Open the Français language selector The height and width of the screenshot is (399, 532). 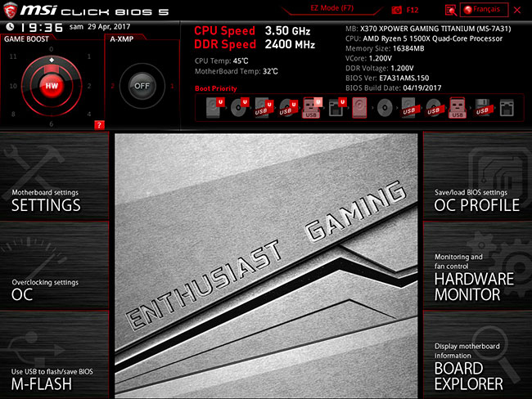[484, 10]
